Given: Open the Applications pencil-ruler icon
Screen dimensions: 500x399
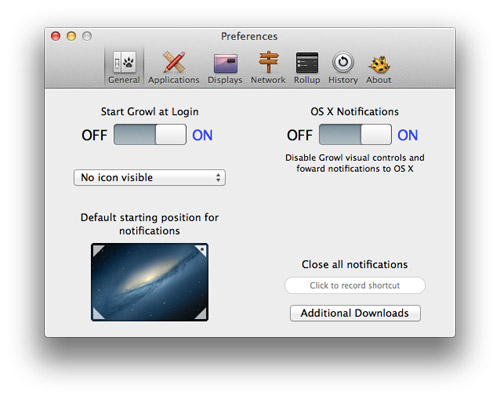Looking at the screenshot, I should pyautogui.click(x=174, y=62).
